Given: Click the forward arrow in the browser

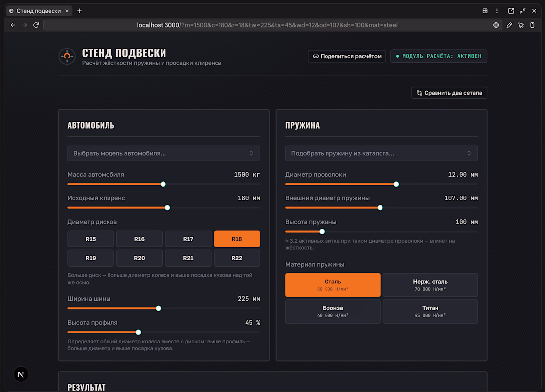Looking at the screenshot, I should (24, 25).
